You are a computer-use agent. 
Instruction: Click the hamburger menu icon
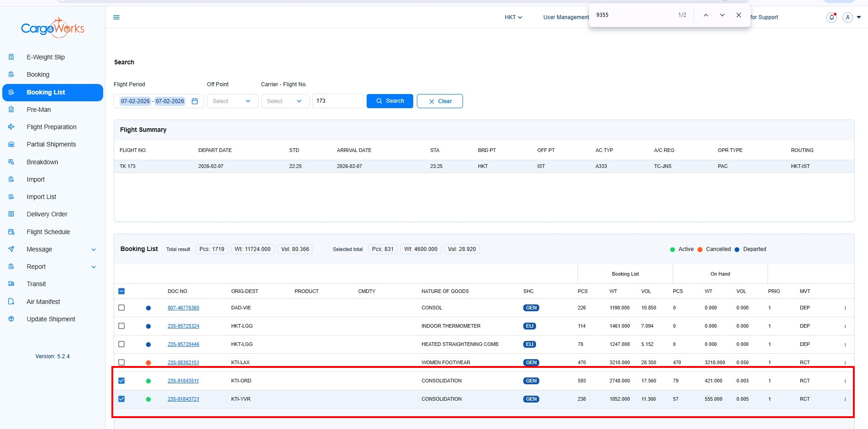[116, 17]
